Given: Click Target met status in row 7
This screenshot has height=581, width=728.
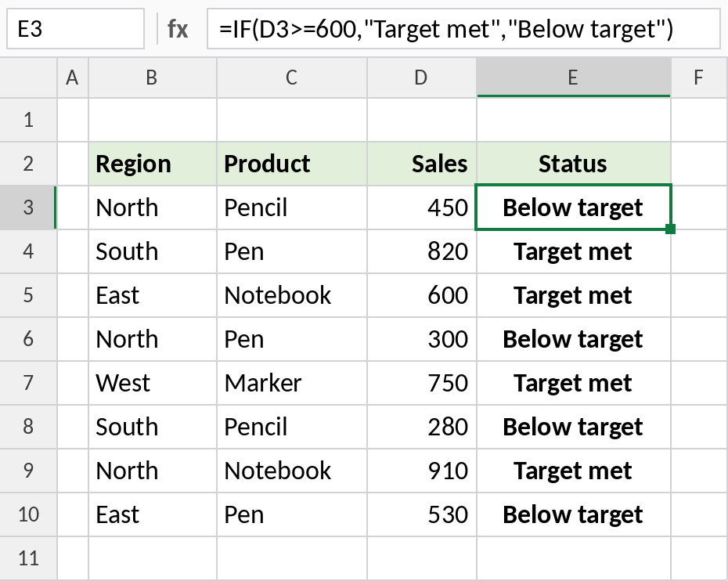Looking at the screenshot, I should click(573, 383).
